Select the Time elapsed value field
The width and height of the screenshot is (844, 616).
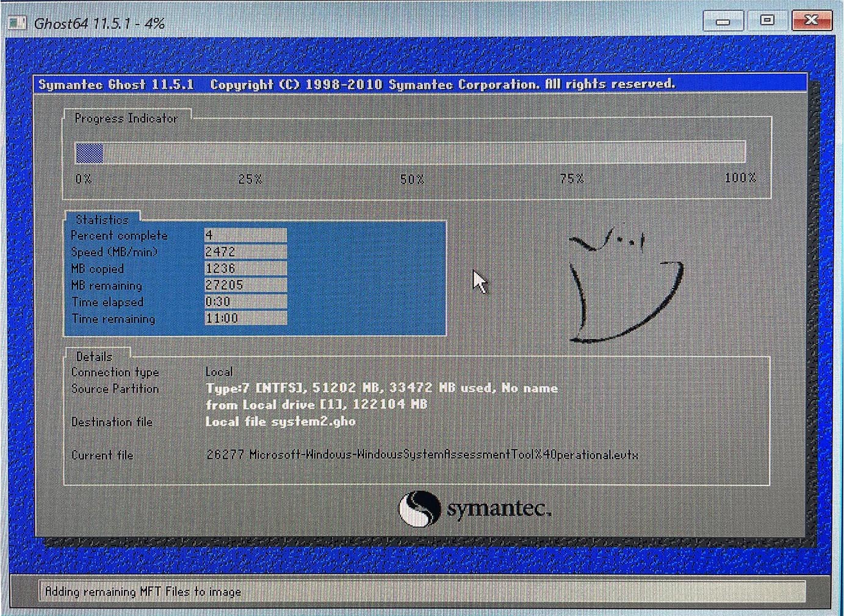coord(245,302)
